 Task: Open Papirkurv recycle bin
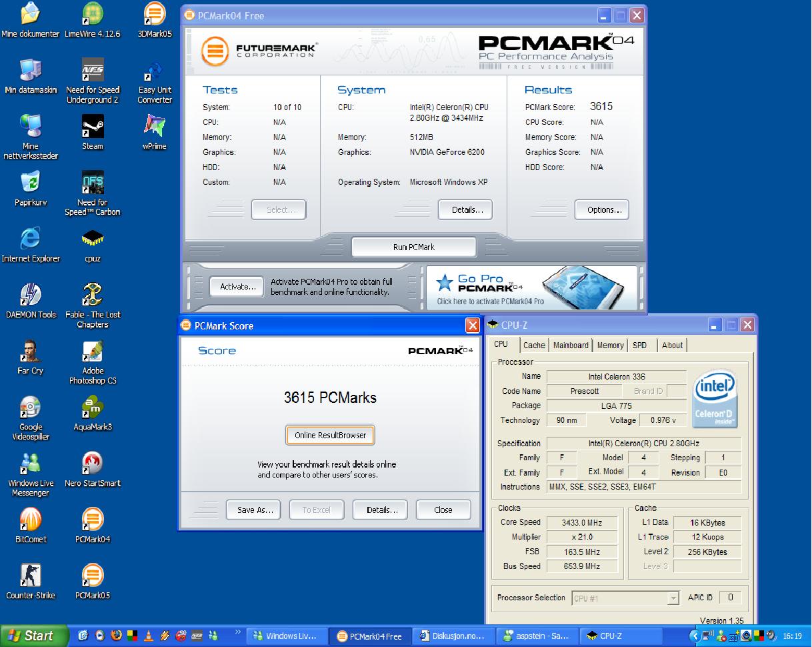click(x=31, y=188)
